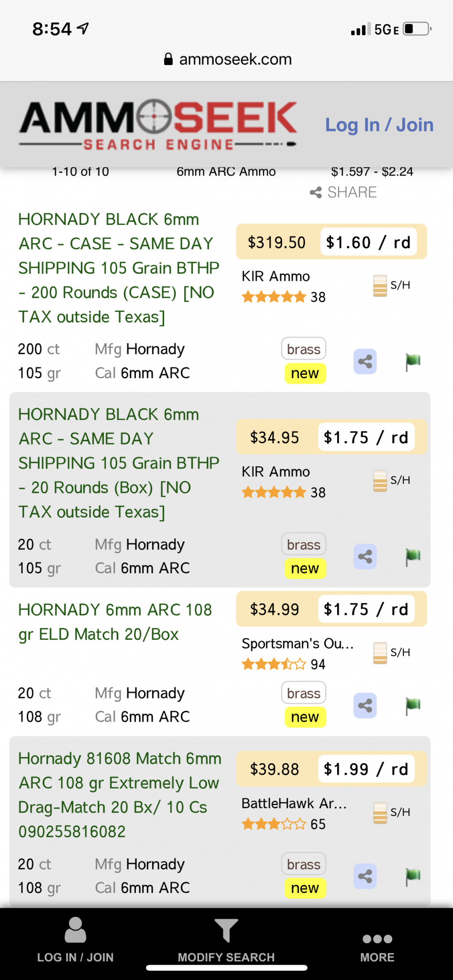Tap the yellow new tag on Sportsman's listing
The width and height of the screenshot is (453, 980).
point(305,717)
